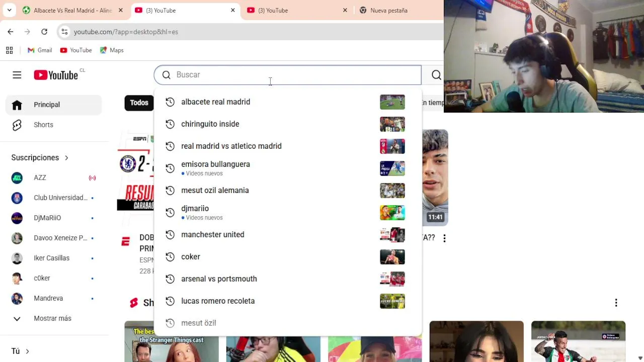Open Club Universidad channel subscription
The image size is (644, 362).
[x=54, y=198]
